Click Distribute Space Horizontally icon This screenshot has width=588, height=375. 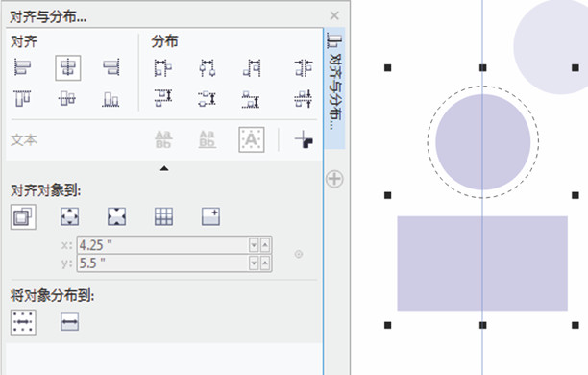point(304,68)
